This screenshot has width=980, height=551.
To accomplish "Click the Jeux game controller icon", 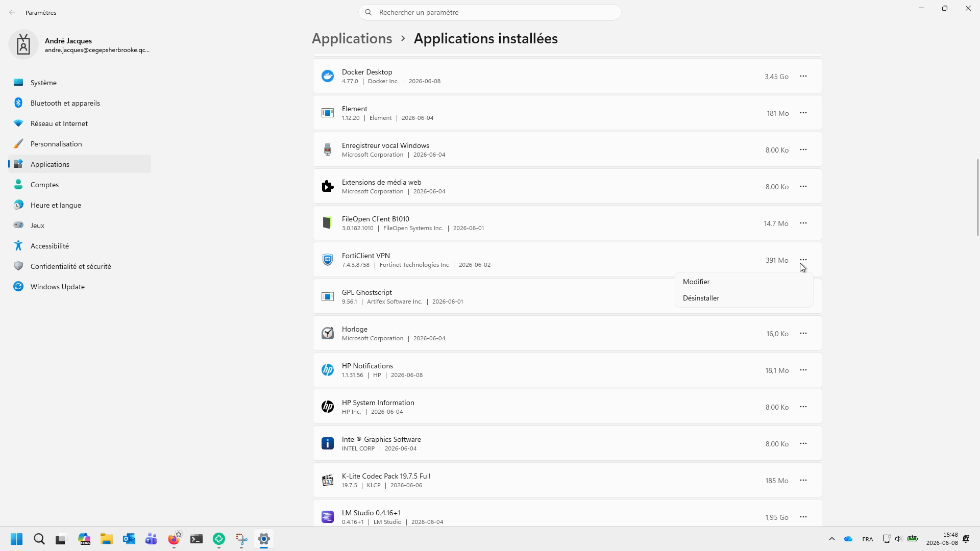I will (x=18, y=226).
